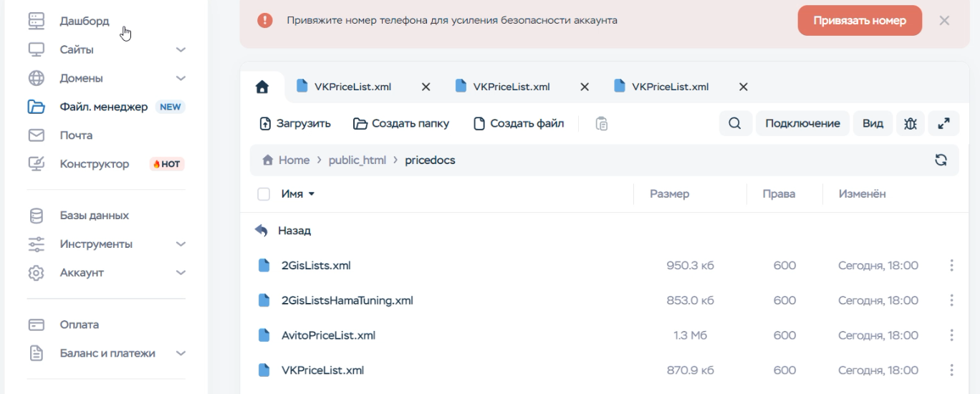Close the second VKPriceList.xml tab
Image resolution: width=980 pixels, height=394 pixels.
(x=585, y=87)
